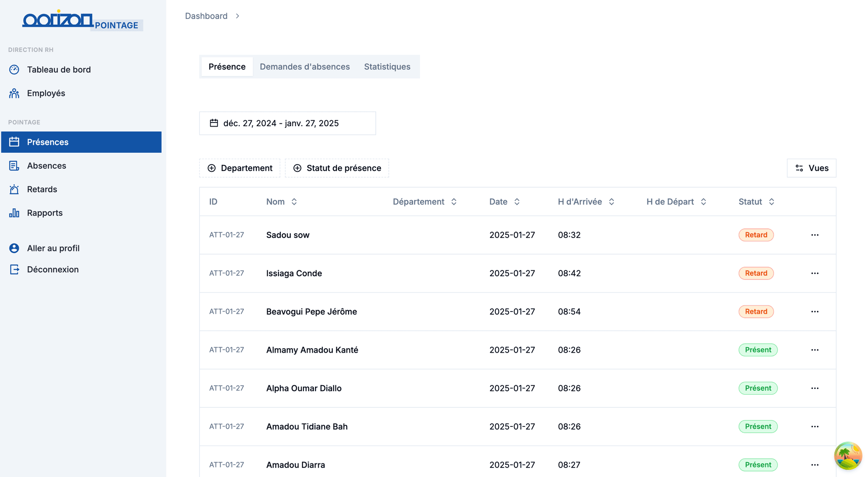Click the calendar icon in the date range field
The width and height of the screenshot is (868, 477).
click(214, 123)
